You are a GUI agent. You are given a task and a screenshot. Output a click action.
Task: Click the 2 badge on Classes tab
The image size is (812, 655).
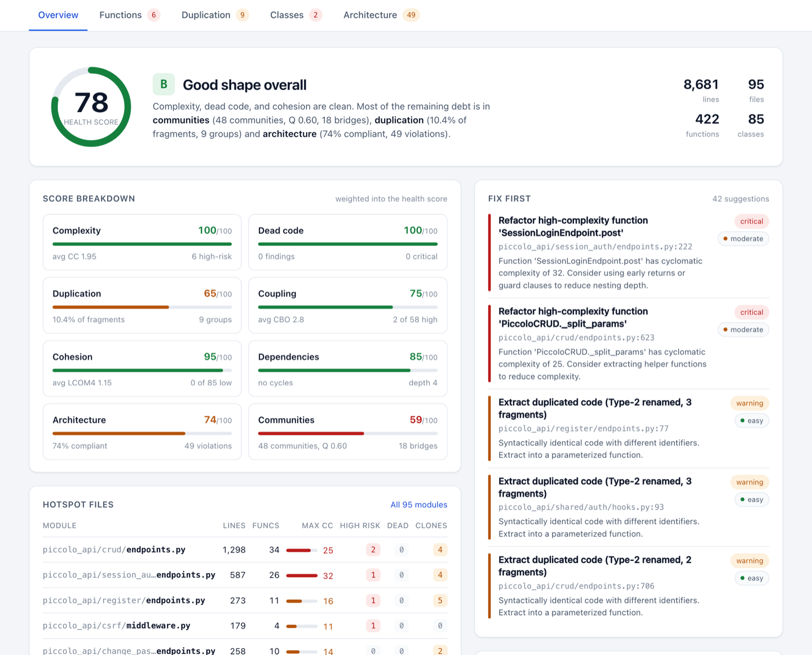[x=316, y=15]
